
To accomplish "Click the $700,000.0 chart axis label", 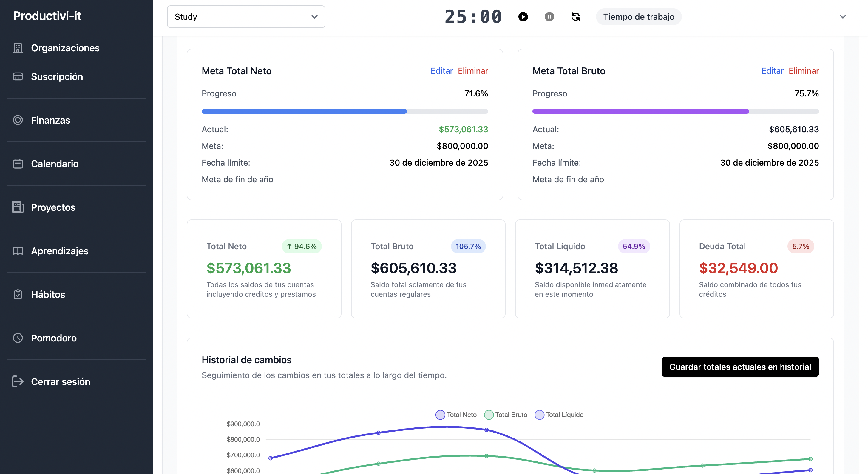I will 243,455.
